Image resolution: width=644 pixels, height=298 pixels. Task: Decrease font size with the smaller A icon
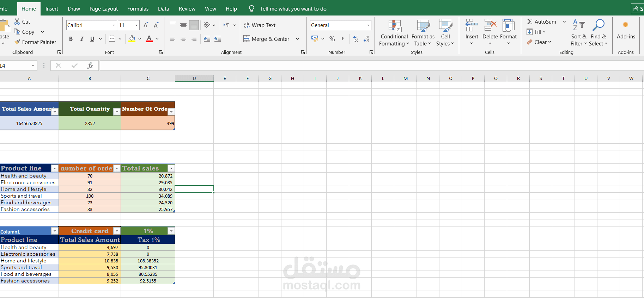coord(156,25)
